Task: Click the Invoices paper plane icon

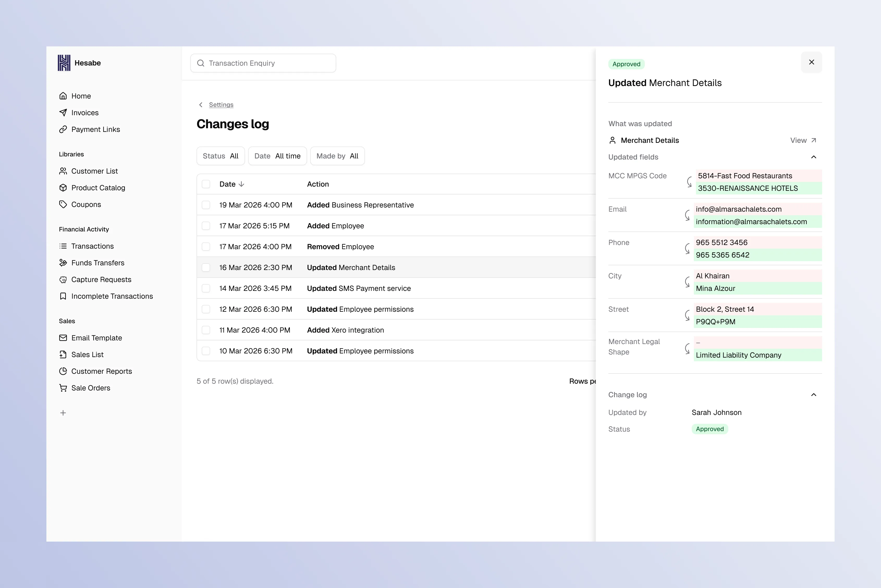Action: 63,113
